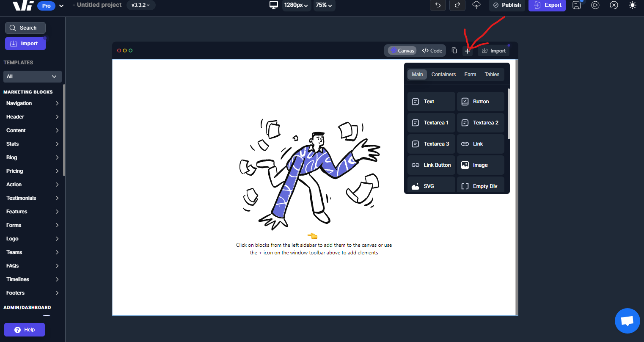
Task: Click the Text element icon
Action: coord(416,102)
